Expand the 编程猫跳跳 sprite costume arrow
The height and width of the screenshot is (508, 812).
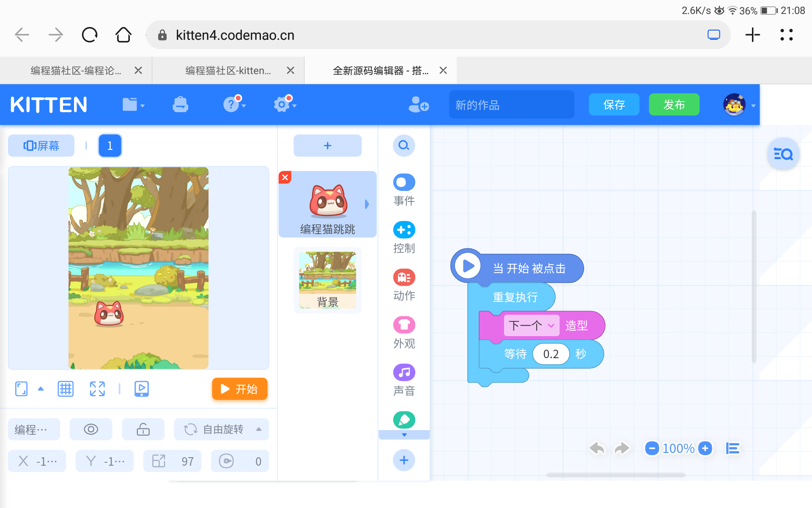367,204
